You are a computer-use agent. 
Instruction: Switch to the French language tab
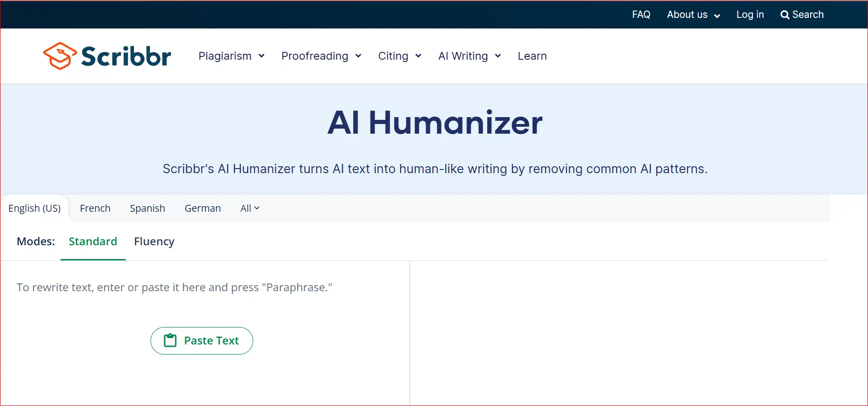(95, 208)
